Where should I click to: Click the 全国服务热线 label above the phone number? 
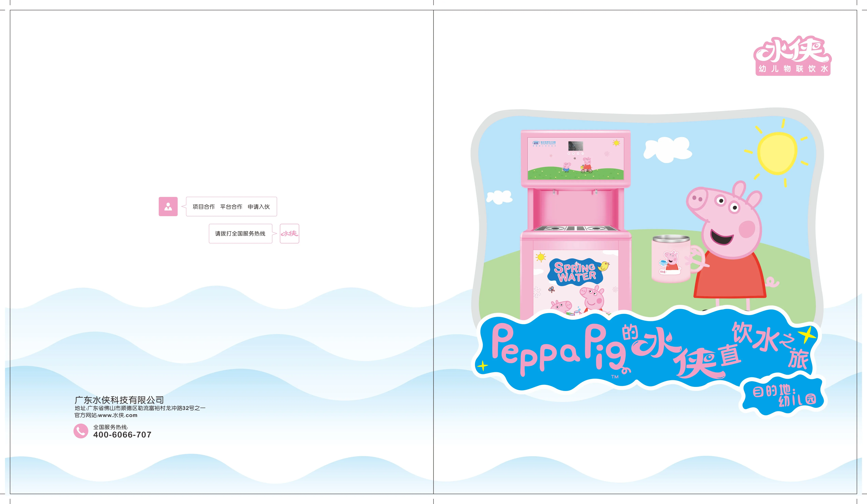[110, 427]
